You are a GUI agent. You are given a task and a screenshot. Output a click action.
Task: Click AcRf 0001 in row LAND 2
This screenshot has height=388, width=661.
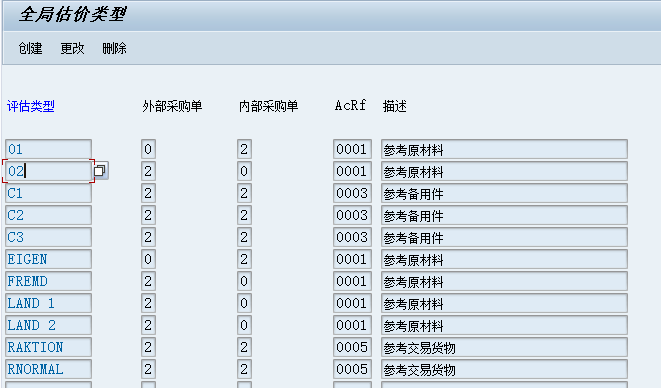[x=352, y=324]
